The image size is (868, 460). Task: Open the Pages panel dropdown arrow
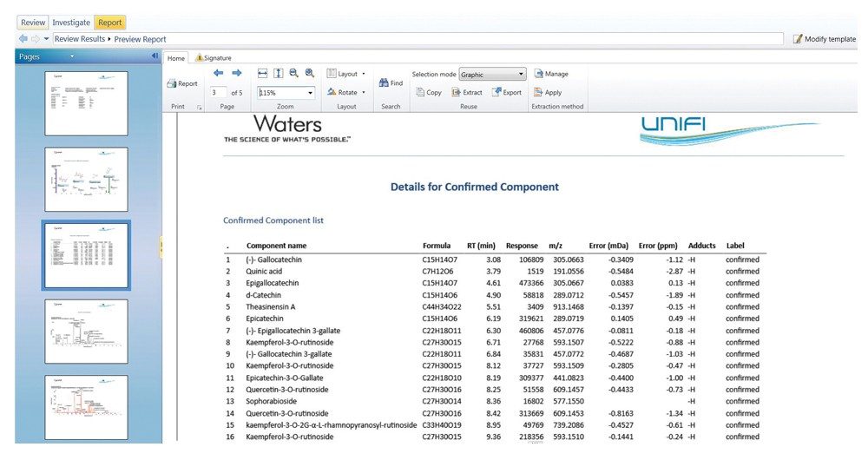72,56
